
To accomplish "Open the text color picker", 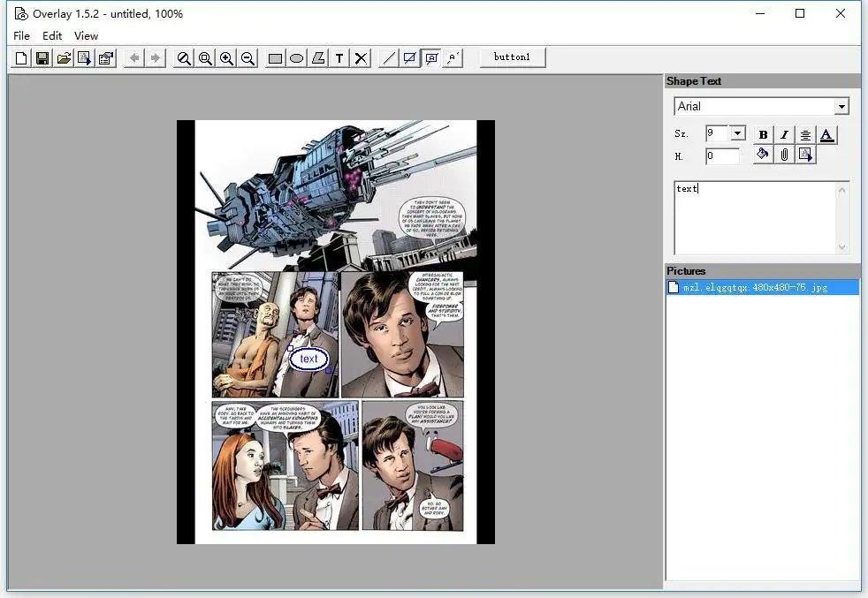I will (x=827, y=134).
